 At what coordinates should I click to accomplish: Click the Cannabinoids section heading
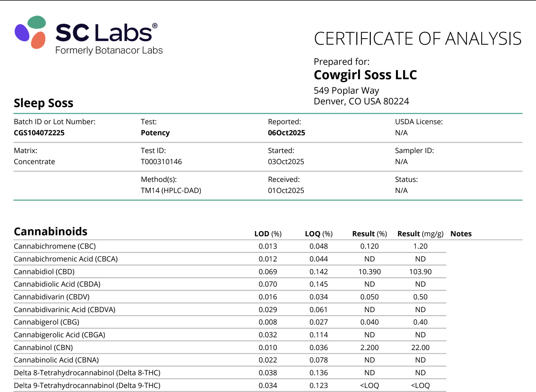(x=50, y=232)
